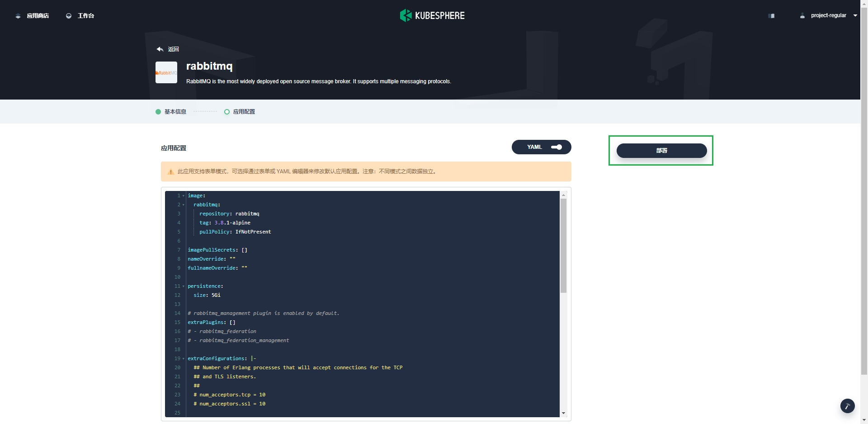Click the 部署 deploy button
Viewport: 868px width, 424px height.
[x=661, y=151]
